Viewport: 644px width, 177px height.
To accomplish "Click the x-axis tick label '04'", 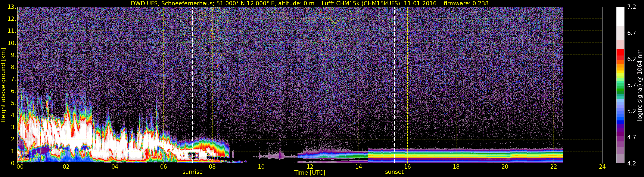I will (115, 167).
